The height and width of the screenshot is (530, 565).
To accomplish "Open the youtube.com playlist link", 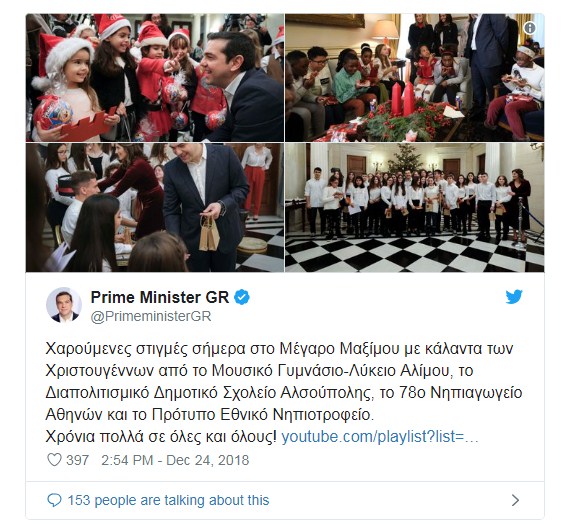I will point(380,437).
